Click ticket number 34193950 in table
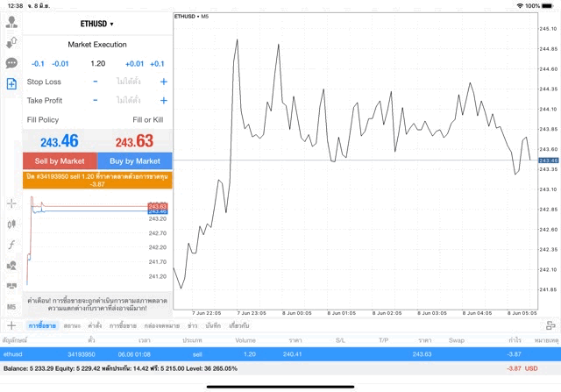Image resolution: width=561 pixels, height=392 pixels. click(x=82, y=354)
